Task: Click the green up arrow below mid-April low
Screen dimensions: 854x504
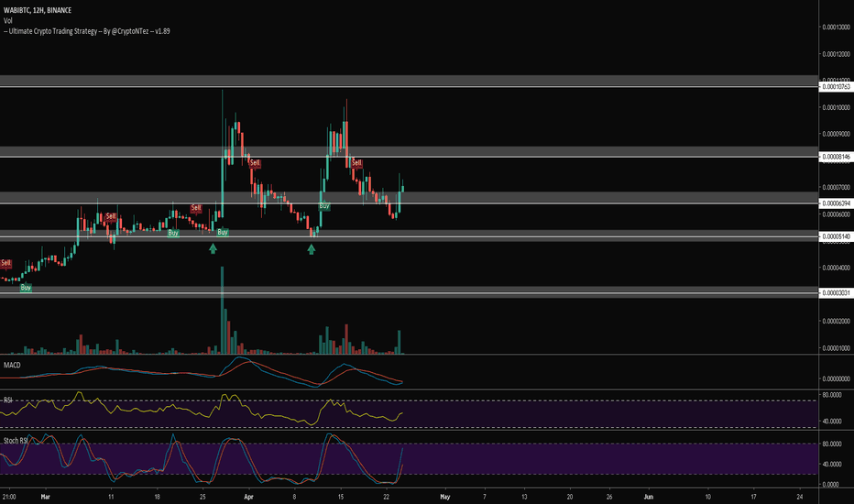Action: (311, 249)
